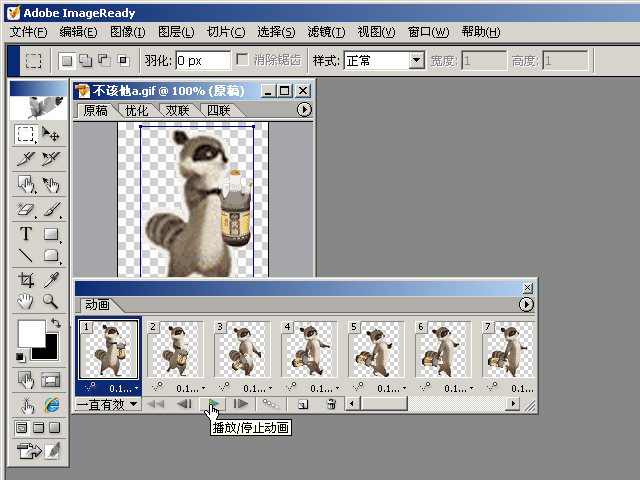Switch to full screen with menu mode
640x480 pixels.
pos(38,428)
